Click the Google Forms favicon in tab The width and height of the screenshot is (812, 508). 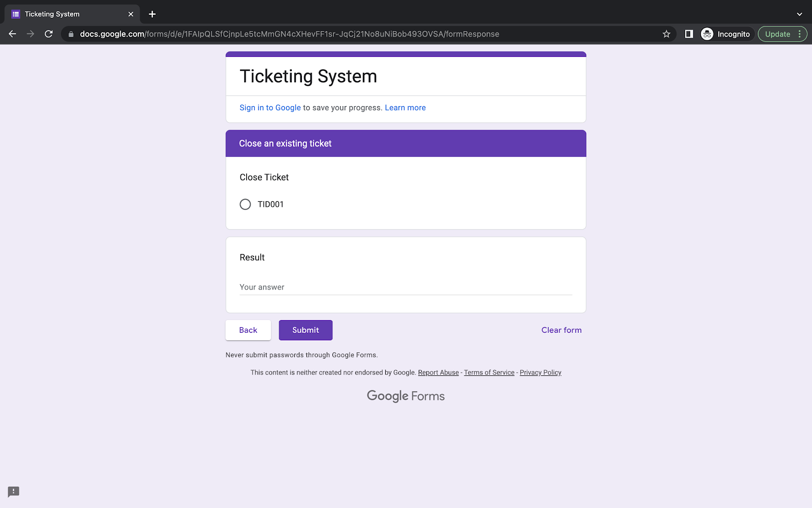16,14
